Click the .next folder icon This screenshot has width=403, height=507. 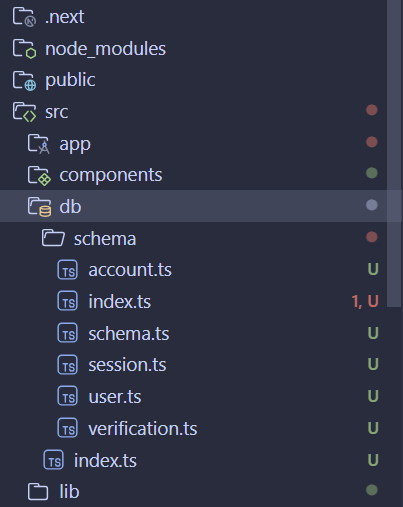point(24,17)
